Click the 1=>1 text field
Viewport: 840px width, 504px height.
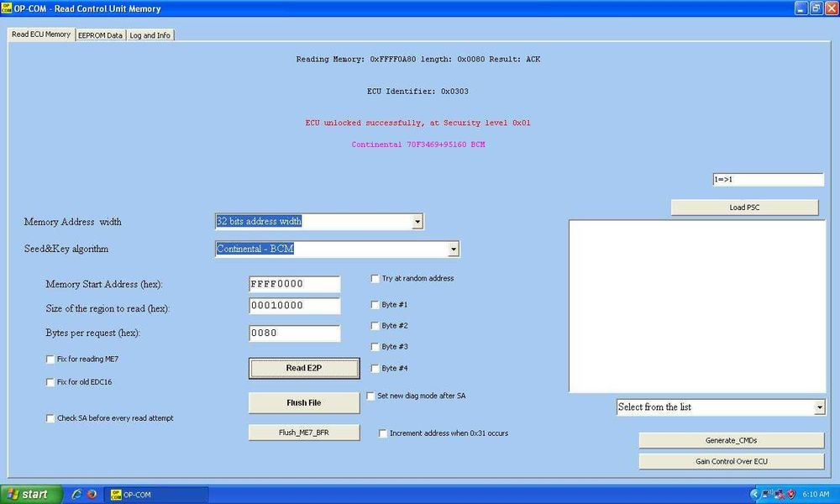coord(768,180)
